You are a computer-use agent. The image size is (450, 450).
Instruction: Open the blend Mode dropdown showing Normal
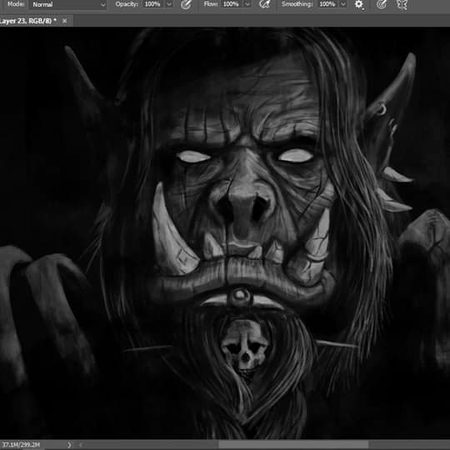(69, 5)
